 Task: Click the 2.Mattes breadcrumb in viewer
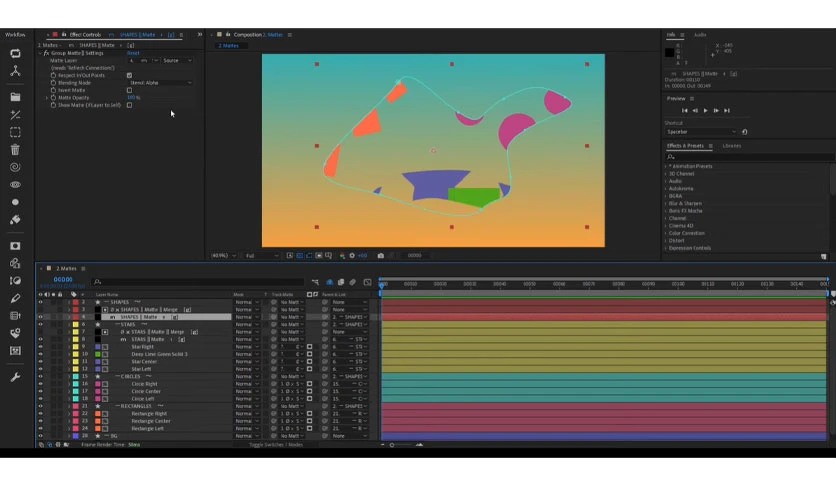(229, 46)
